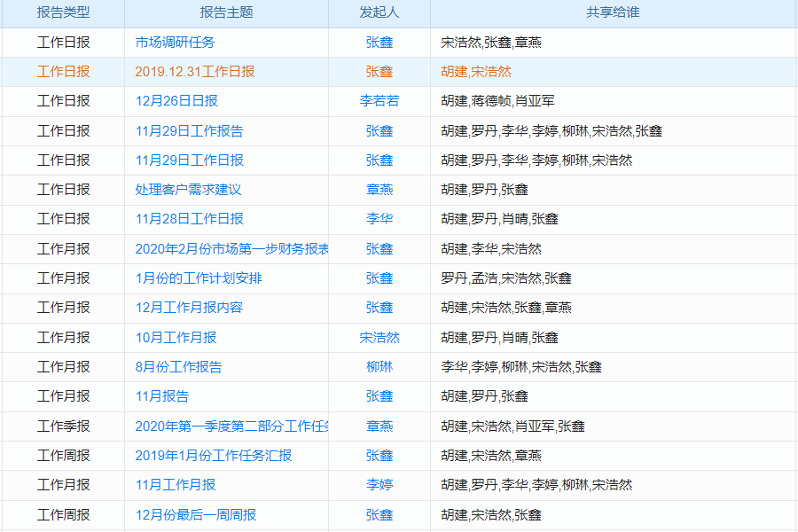Open the 处理客户需求建议 report
This screenshot has width=798, height=532.
[x=188, y=190]
